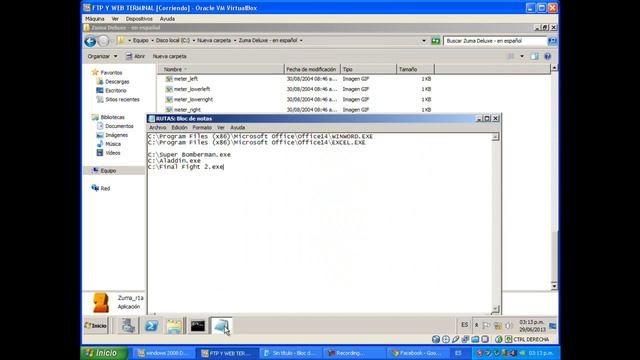Screen dimensions: 640x360
Task: Open Server Manager from guest taskbar
Action: [128, 326]
